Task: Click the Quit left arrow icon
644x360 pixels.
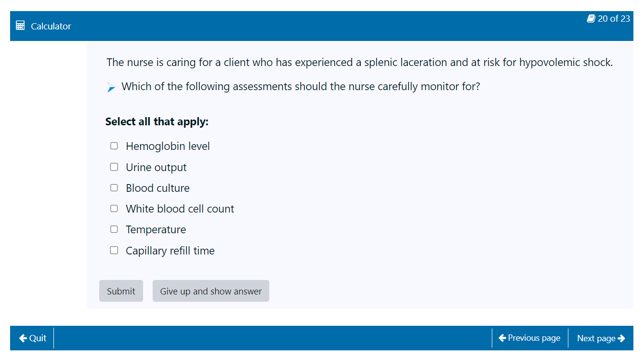Action: coord(23,338)
